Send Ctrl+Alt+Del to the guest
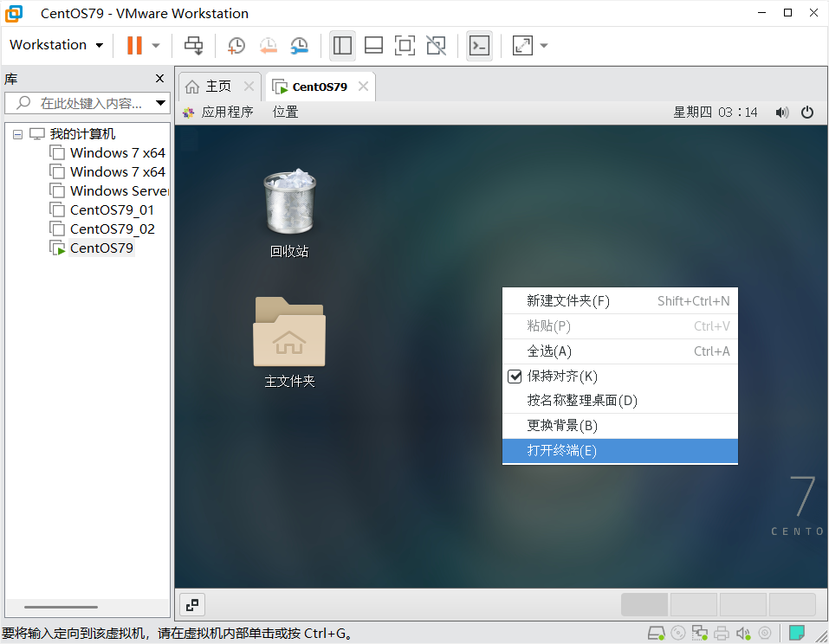The width and height of the screenshot is (829, 644). coord(193,45)
